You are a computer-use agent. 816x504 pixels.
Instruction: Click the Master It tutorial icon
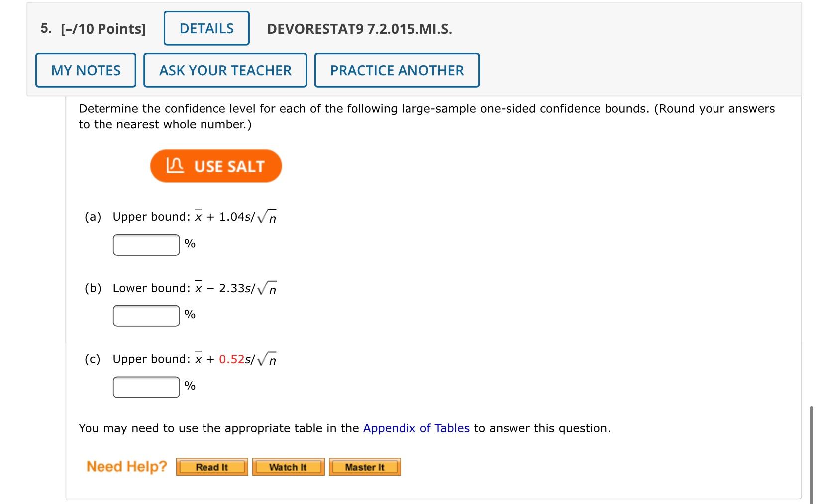pos(365,467)
